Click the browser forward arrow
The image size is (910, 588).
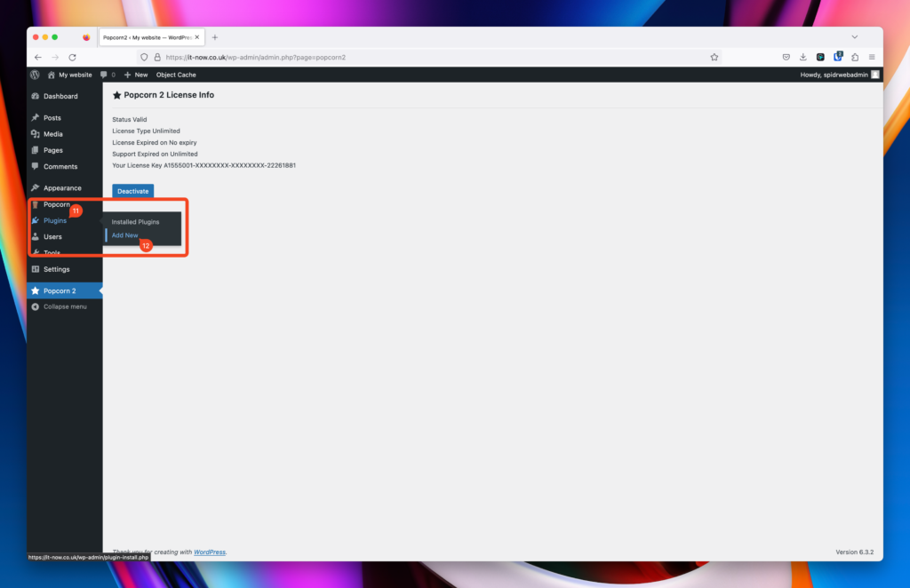click(x=55, y=58)
